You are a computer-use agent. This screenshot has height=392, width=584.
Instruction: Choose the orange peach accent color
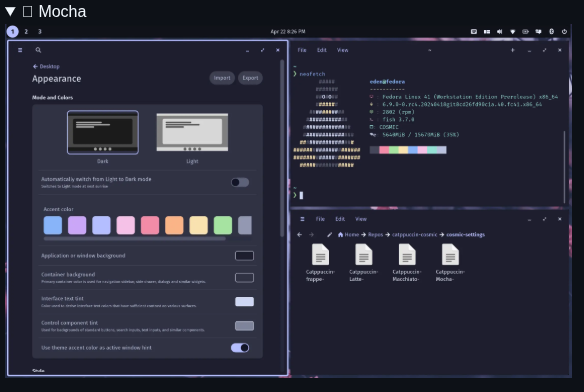coord(174,225)
